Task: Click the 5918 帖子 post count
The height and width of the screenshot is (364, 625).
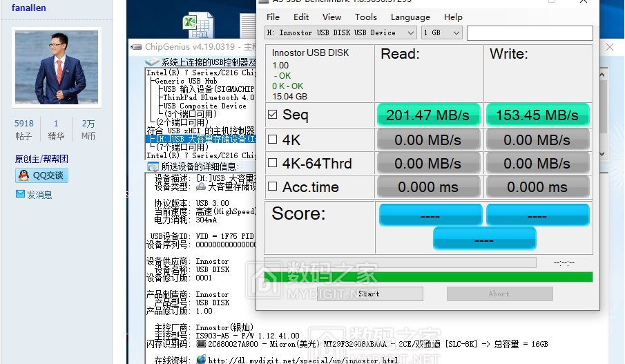Action: click(23, 130)
